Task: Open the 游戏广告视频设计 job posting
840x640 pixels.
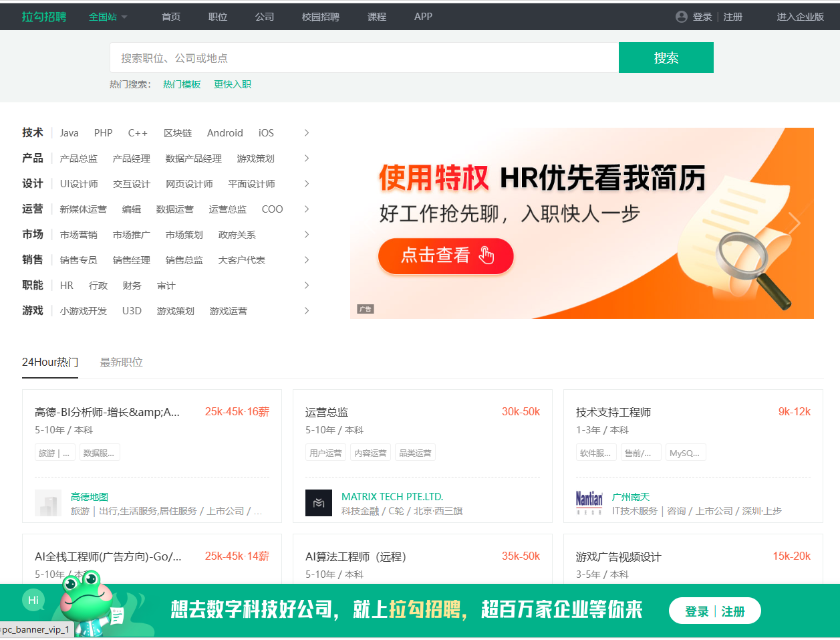Action: [x=619, y=556]
